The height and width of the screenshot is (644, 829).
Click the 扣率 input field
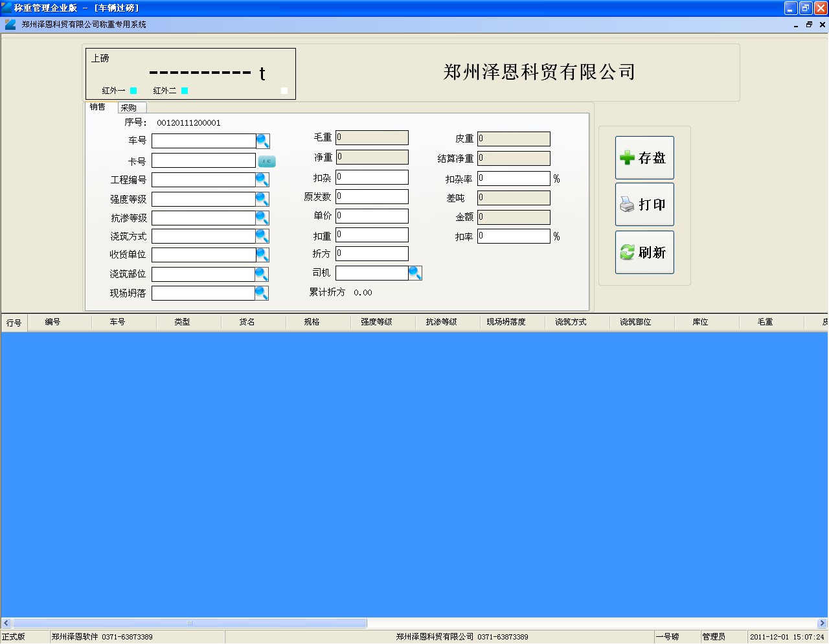point(514,236)
